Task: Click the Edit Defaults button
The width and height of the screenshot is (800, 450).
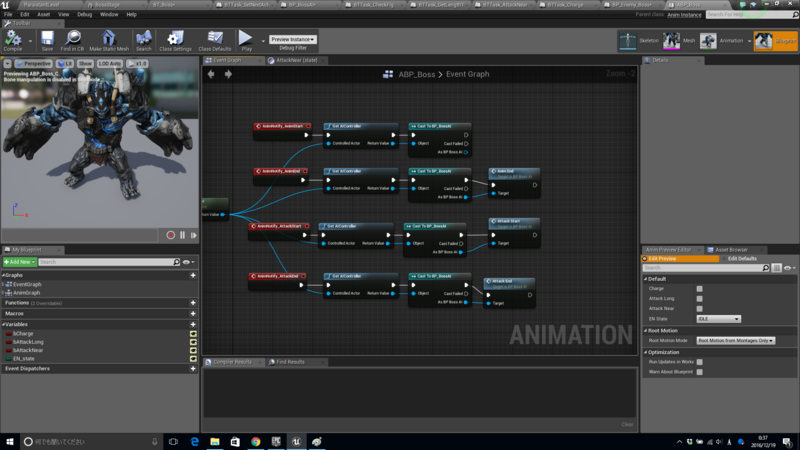Action: point(742,259)
